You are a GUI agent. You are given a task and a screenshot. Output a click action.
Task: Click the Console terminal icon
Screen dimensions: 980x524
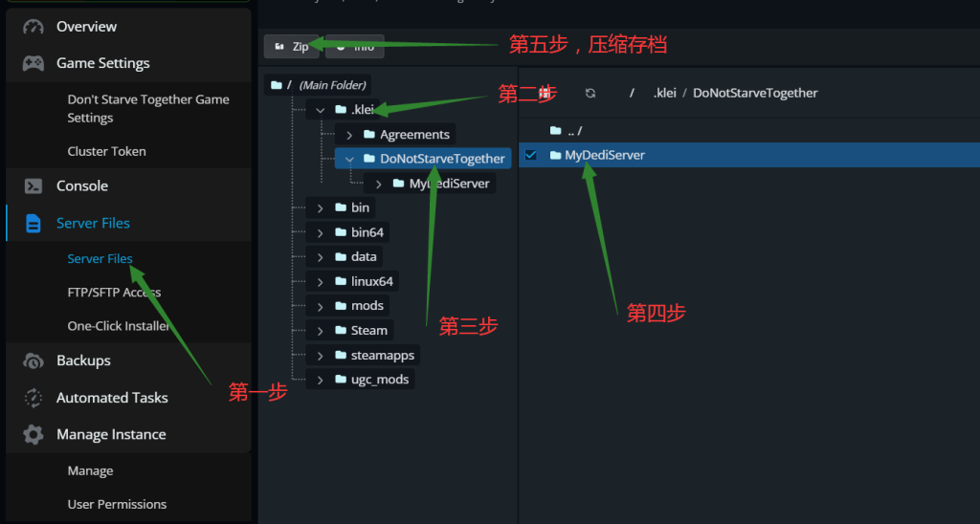pyautogui.click(x=33, y=186)
